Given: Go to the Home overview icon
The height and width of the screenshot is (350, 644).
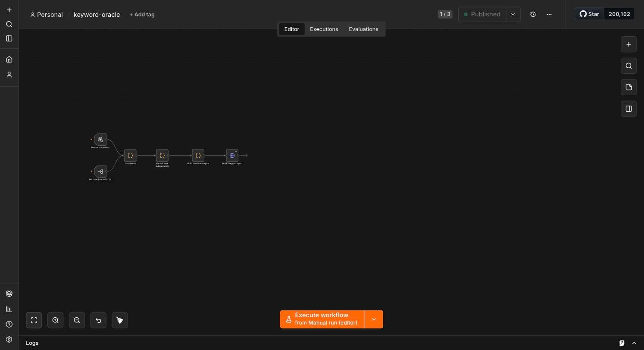Looking at the screenshot, I should click(9, 59).
